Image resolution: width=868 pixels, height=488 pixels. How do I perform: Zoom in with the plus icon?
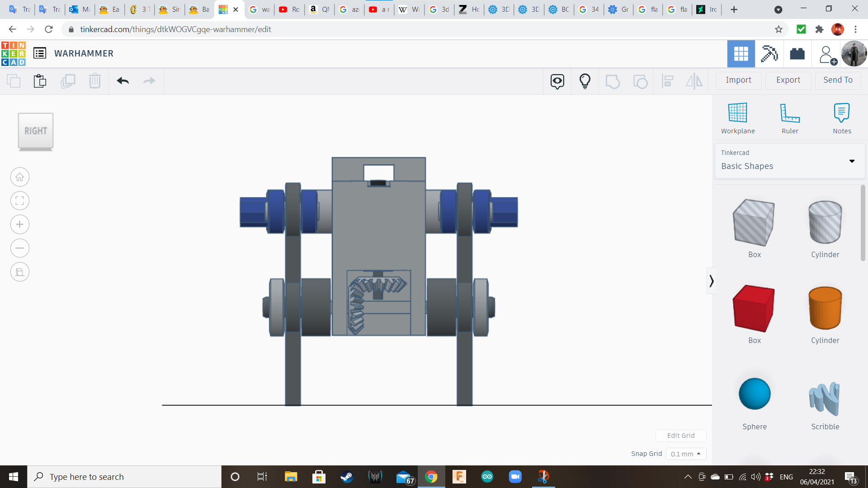(20, 225)
